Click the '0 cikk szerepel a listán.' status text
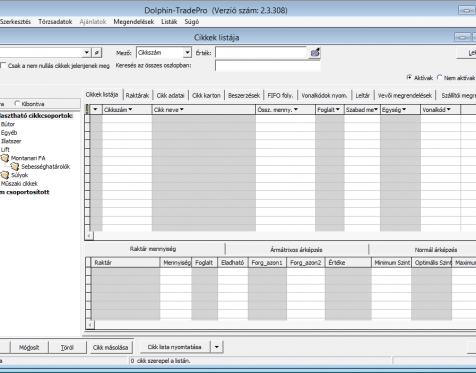Image resolution: width=476 pixels, height=373 pixels. (x=160, y=361)
